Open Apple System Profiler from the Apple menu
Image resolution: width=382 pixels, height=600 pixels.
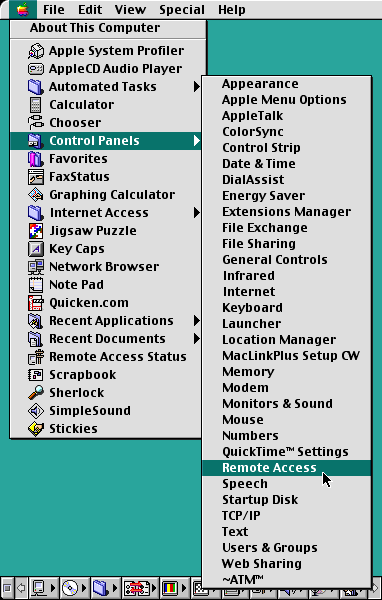[106, 51]
